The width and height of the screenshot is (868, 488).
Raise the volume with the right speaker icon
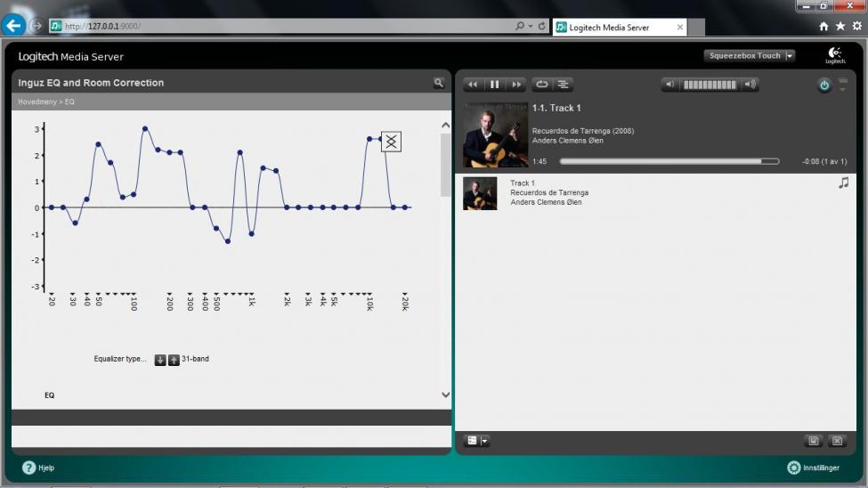750,85
